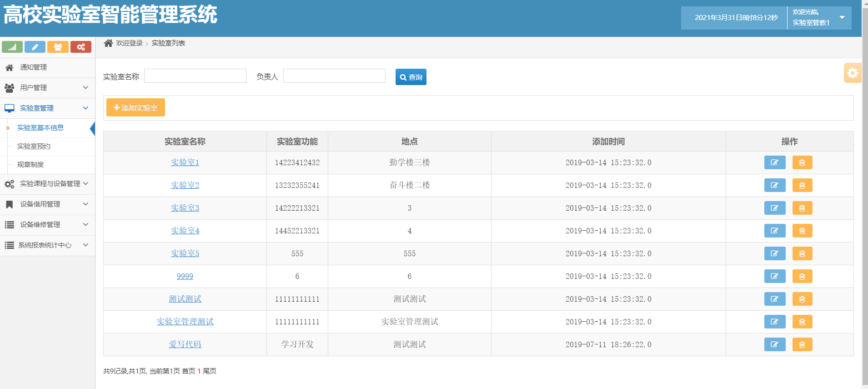The height and width of the screenshot is (389, 868).
Task: Open the 实验室3 link
Action: point(185,208)
